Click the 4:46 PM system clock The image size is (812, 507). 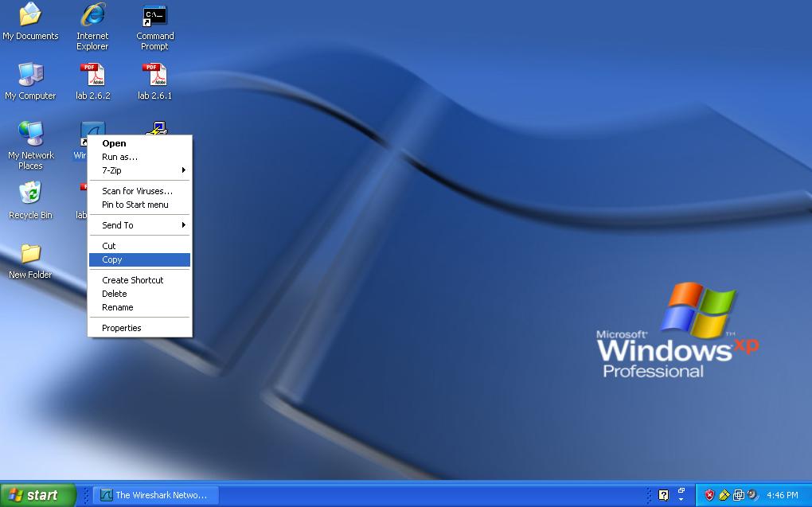(x=782, y=495)
